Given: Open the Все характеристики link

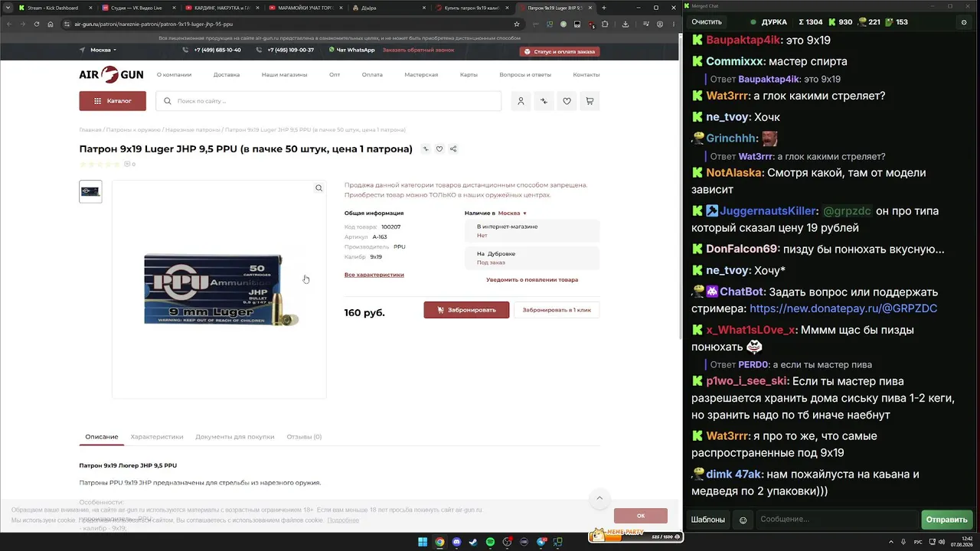Looking at the screenshot, I should (x=374, y=275).
